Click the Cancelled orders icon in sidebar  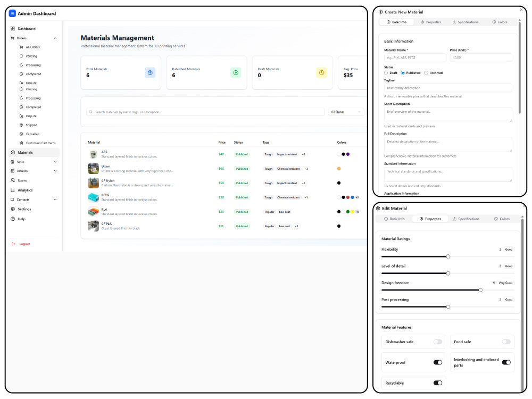point(21,134)
